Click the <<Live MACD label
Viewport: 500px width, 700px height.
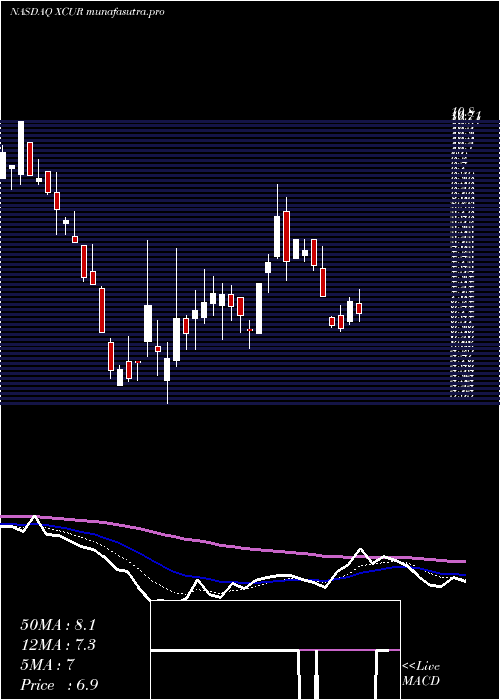coord(421,674)
